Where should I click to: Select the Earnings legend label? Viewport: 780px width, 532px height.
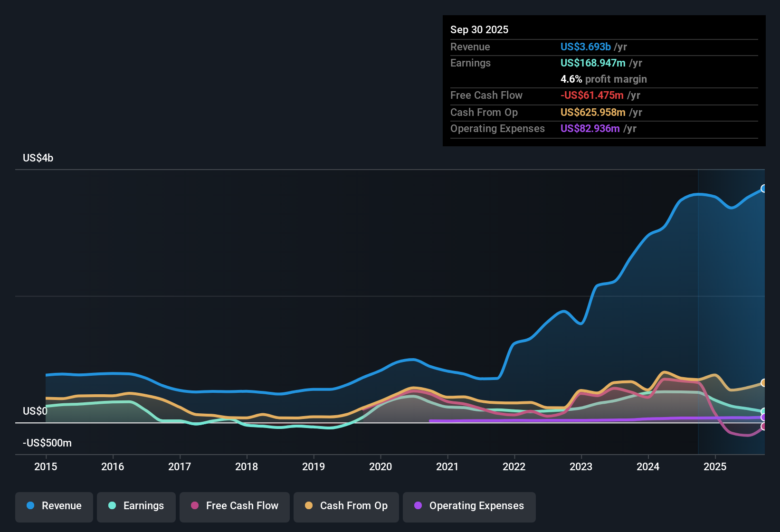(143, 506)
